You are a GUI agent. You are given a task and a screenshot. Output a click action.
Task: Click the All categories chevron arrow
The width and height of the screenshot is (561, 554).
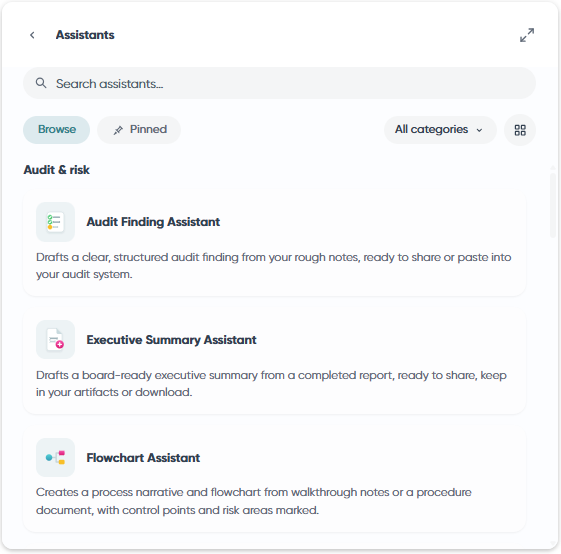479,130
